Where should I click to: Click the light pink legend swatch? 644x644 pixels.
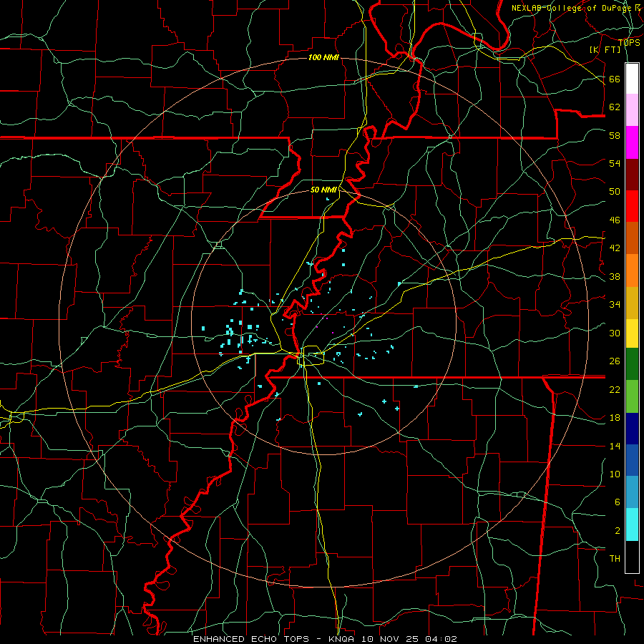pos(632,109)
